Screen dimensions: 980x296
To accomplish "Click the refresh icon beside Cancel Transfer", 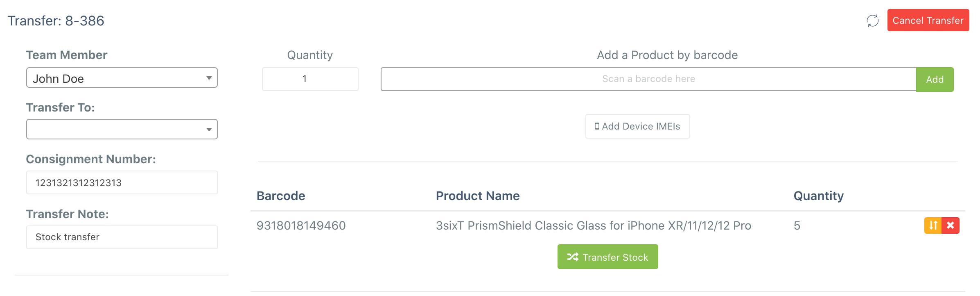I will pyautogui.click(x=872, y=20).
